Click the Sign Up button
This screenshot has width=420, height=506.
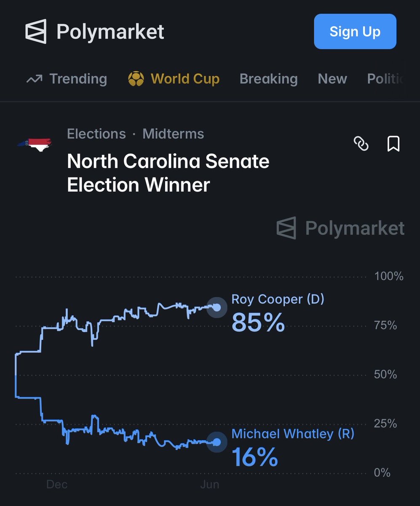pyautogui.click(x=355, y=32)
